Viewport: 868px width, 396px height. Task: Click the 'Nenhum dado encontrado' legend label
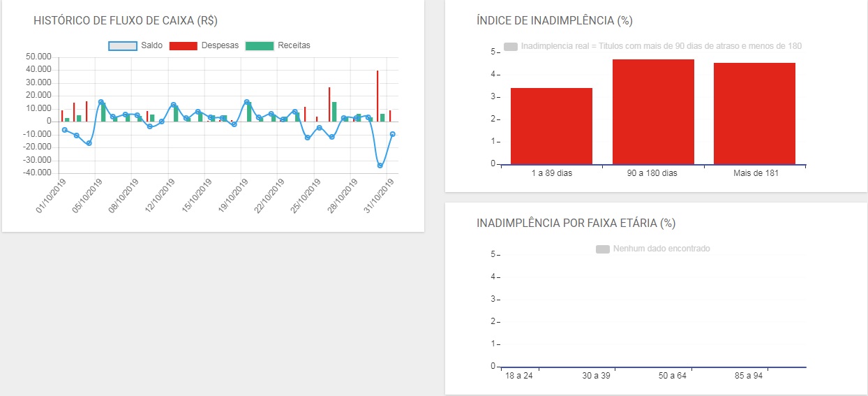(x=661, y=249)
